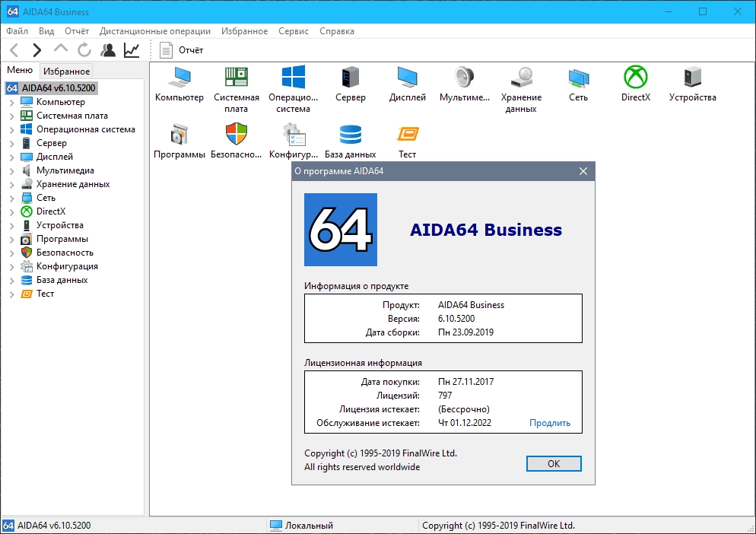Open the Файл menu
The width and height of the screenshot is (756, 534).
pyautogui.click(x=17, y=31)
